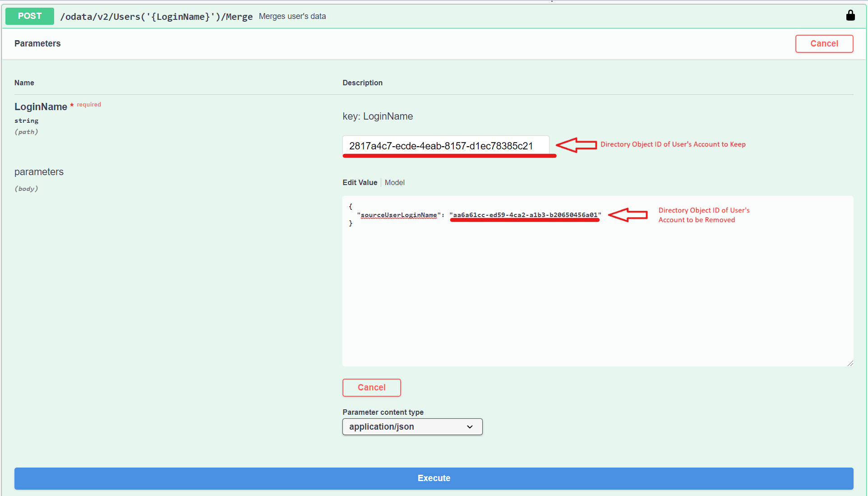The height and width of the screenshot is (496, 868).
Task: Click the chevron arrow on application/json dropdown
Action: point(470,427)
